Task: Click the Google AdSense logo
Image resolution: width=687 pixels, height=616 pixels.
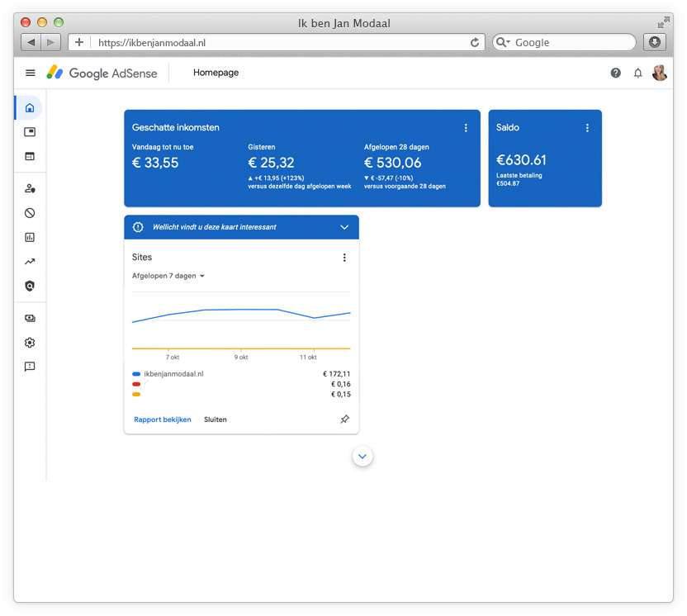Action: pos(102,73)
